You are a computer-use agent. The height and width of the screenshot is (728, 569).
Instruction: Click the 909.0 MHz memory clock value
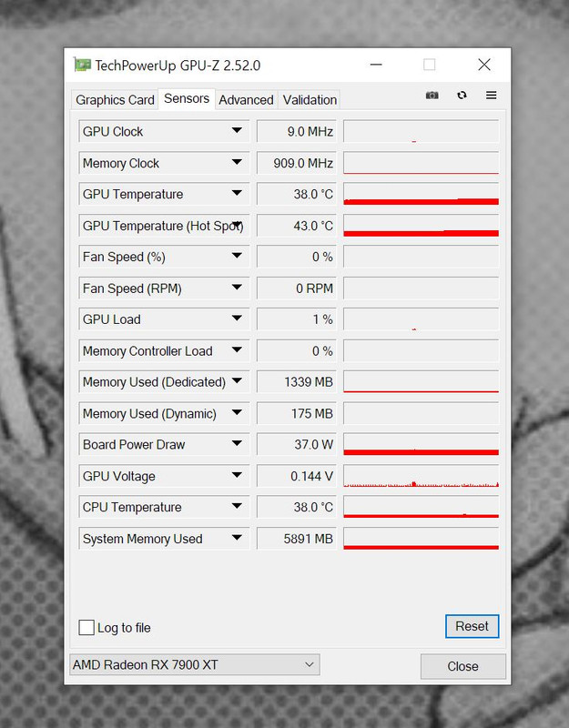pyautogui.click(x=297, y=163)
